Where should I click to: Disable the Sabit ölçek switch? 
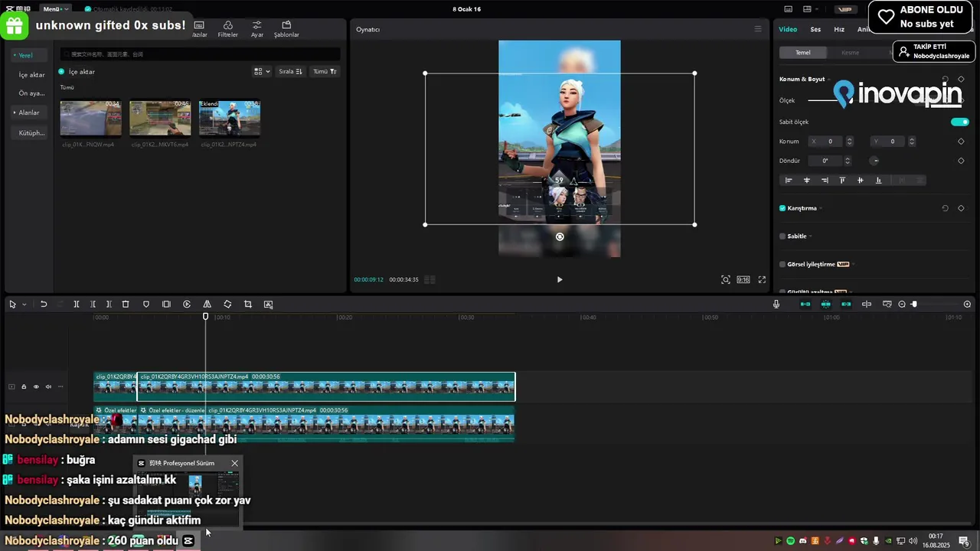pyautogui.click(x=960, y=122)
